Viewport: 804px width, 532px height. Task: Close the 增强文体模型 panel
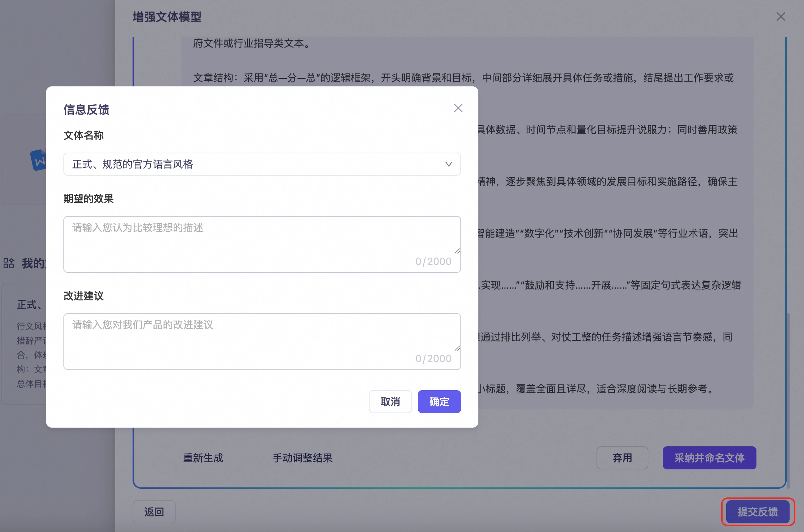(x=781, y=17)
